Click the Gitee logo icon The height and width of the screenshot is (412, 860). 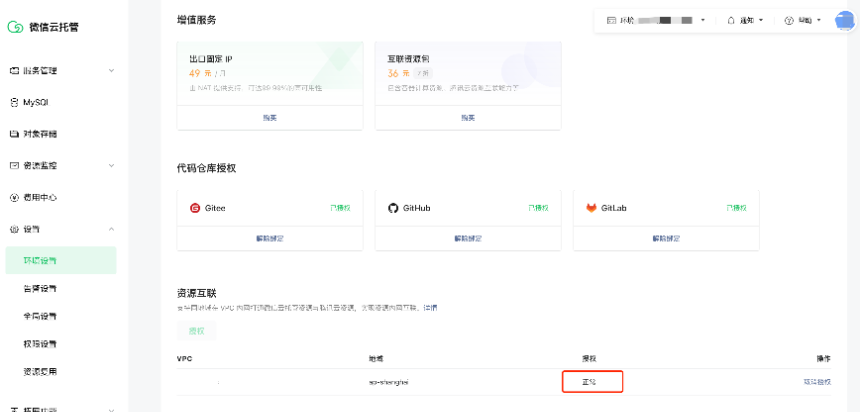(x=195, y=208)
